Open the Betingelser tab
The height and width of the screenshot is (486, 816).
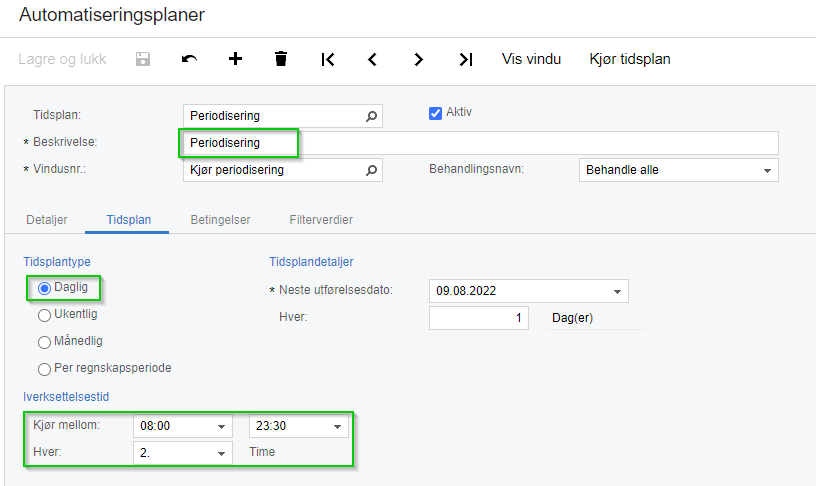coord(220,220)
